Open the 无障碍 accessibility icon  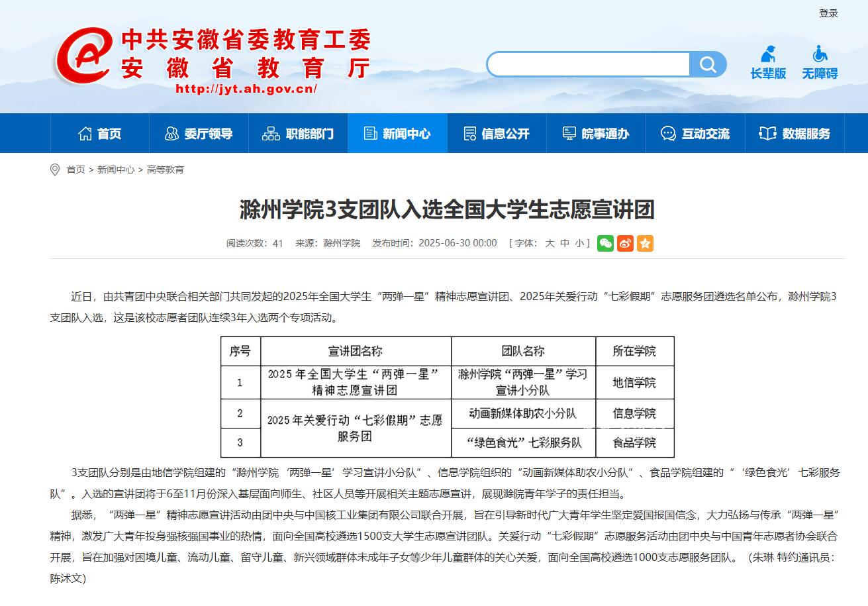coord(820,63)
